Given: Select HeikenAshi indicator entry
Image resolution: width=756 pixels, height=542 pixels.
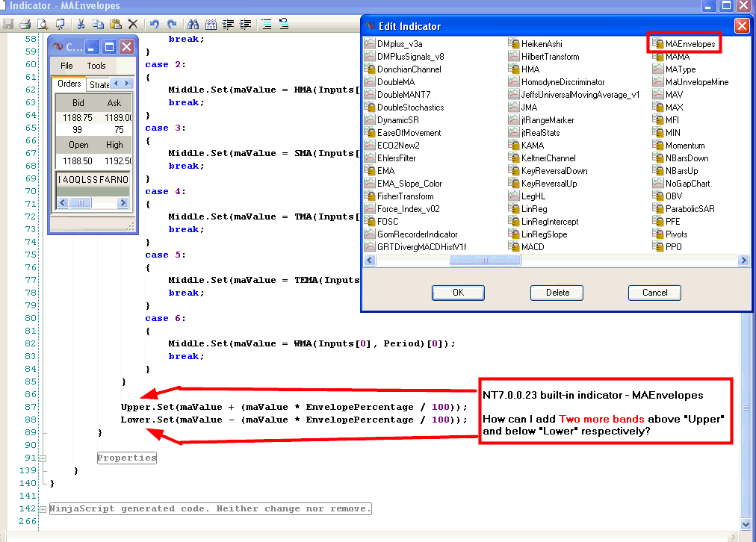Looking at the screenshot, I should tap(542, 44).
